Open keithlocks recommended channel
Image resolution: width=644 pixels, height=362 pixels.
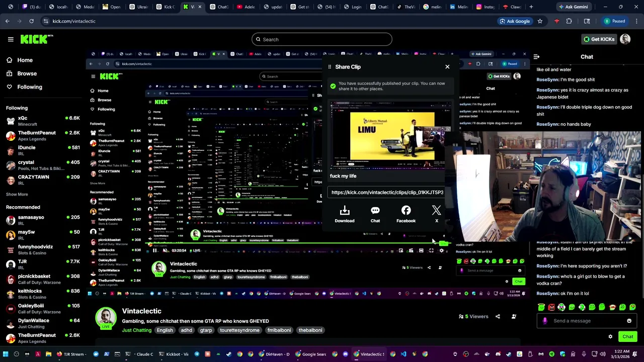(43, 293)
